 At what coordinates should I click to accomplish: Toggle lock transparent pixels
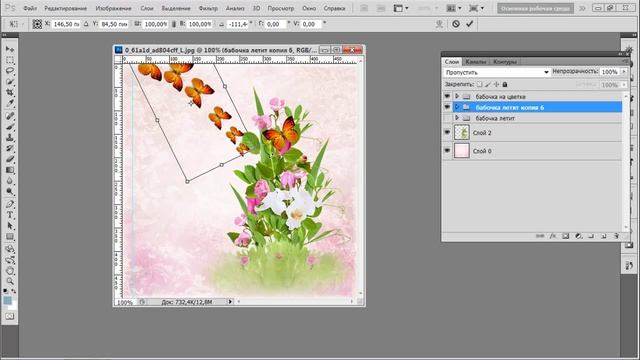tap(480, 84)
